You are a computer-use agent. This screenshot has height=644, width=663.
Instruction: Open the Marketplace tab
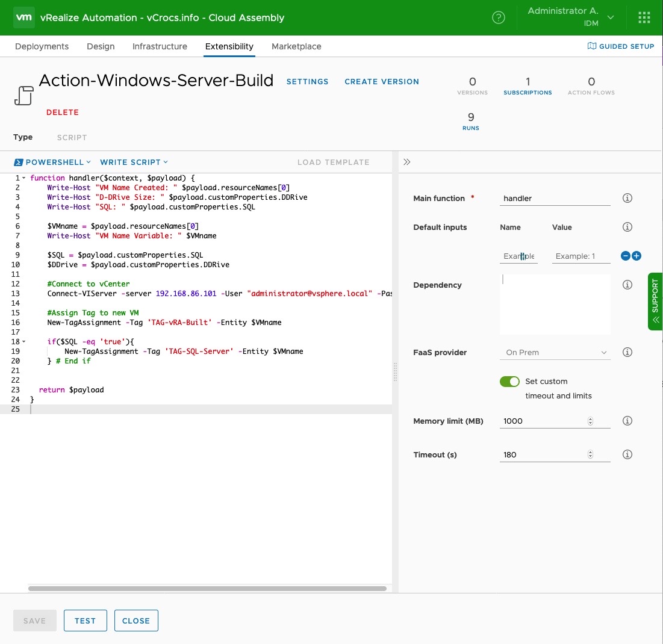[x=296, y=46]
